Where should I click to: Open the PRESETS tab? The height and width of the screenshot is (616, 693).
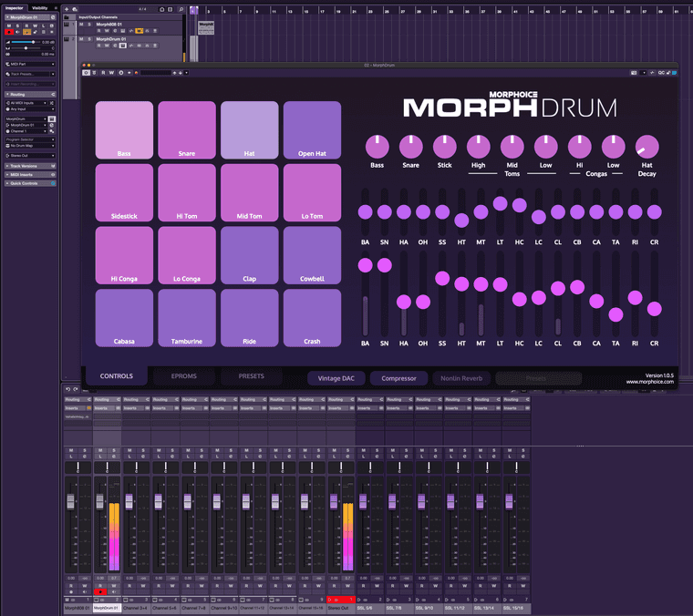coord(251,376)
